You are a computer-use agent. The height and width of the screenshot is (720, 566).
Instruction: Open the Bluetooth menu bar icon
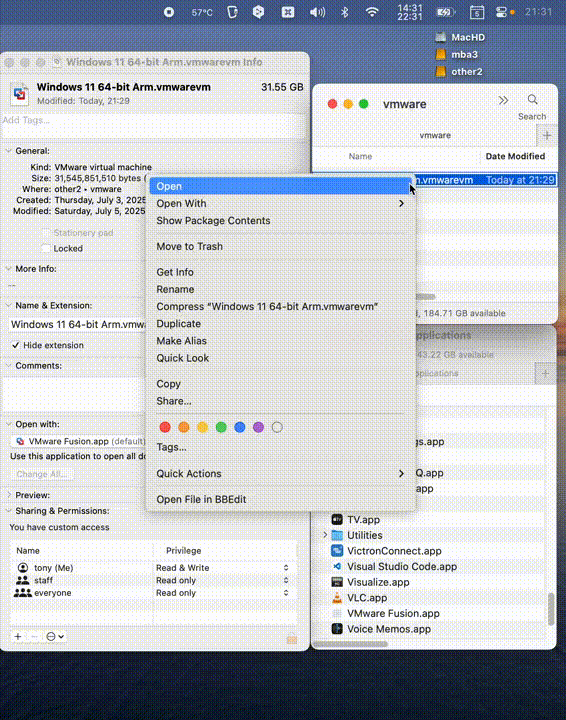tap(345, 12)
